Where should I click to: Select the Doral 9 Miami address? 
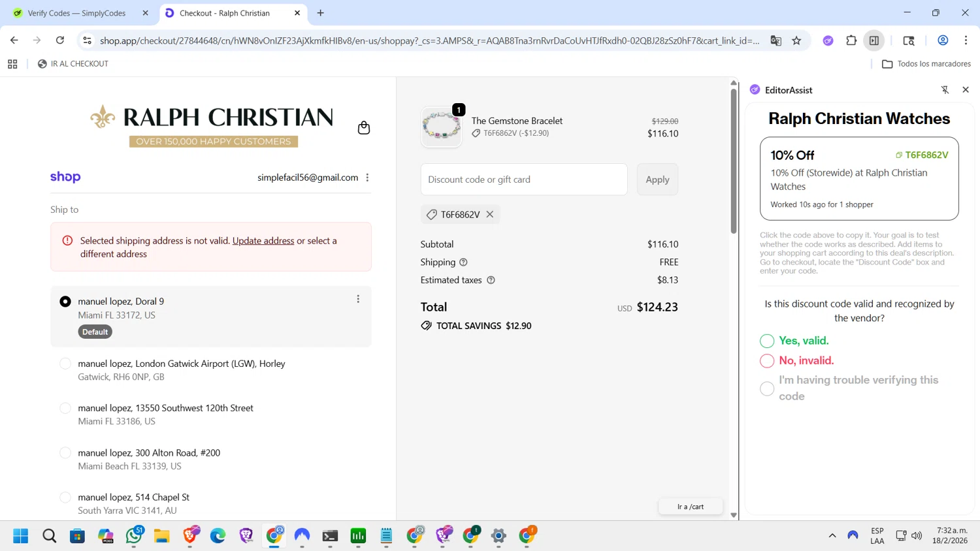click(x=65, y=302)
